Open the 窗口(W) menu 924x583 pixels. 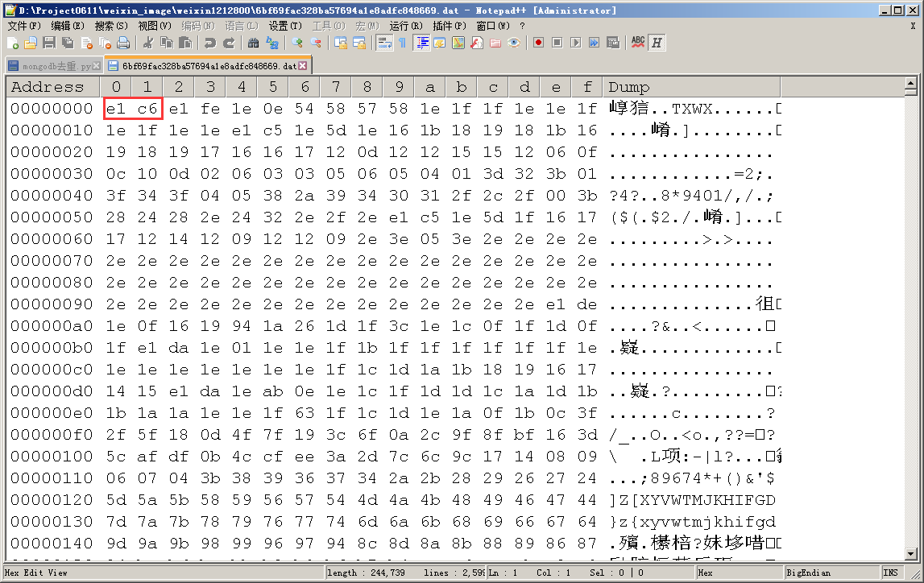click(x=493, y=26)
